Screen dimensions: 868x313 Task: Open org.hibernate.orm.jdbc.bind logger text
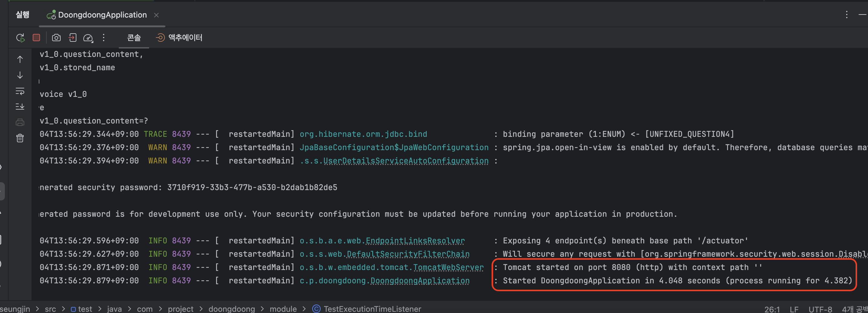point(363,134)
